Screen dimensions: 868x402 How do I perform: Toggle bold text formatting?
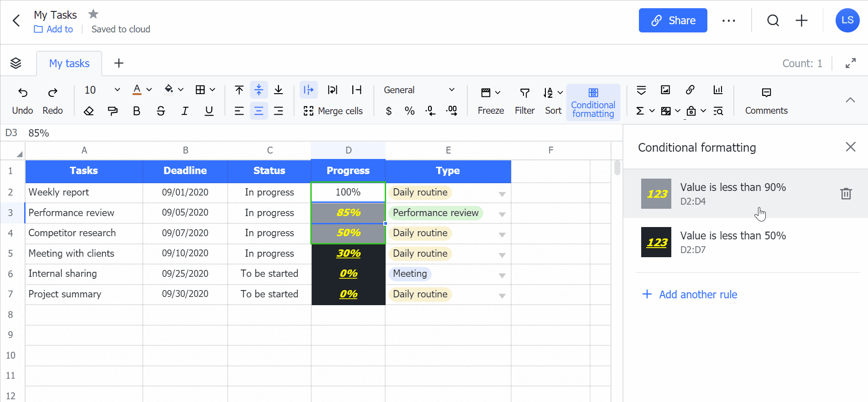pyautogui.click(x=136, y=111)
